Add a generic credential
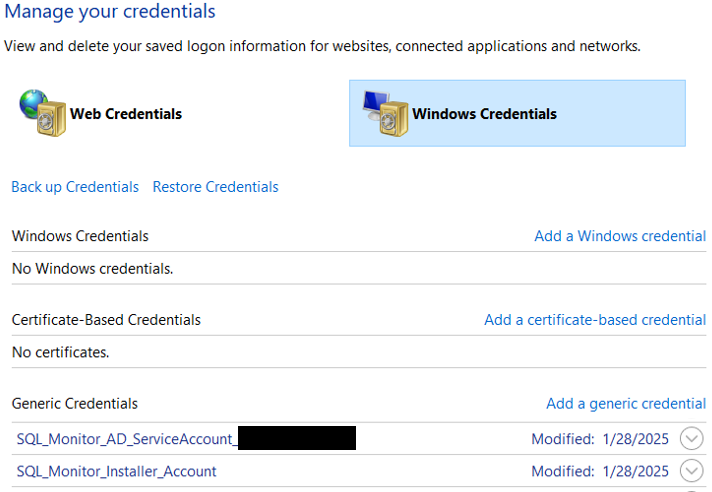Image resolution: width=712 pixels, height=492 pixels. pyautogui.click(x=626, y=403)
